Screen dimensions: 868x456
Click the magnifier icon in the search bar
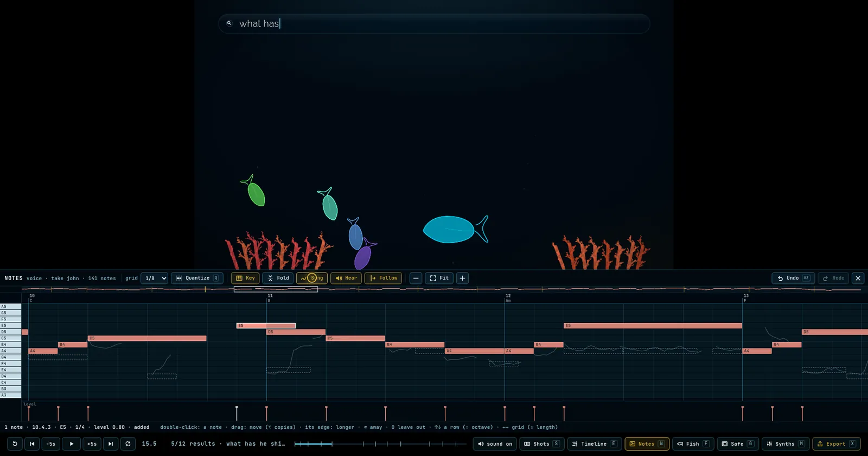pyautogui.click(x=229, y=23)
